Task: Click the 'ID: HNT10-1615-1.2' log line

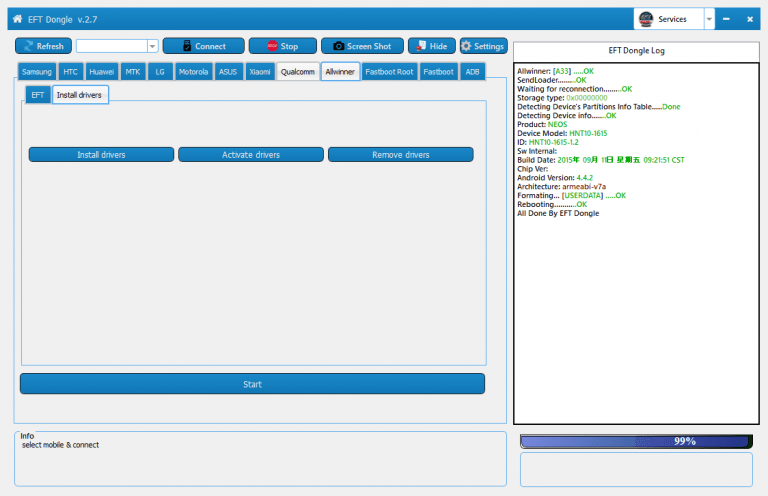Action: (548, 142)
